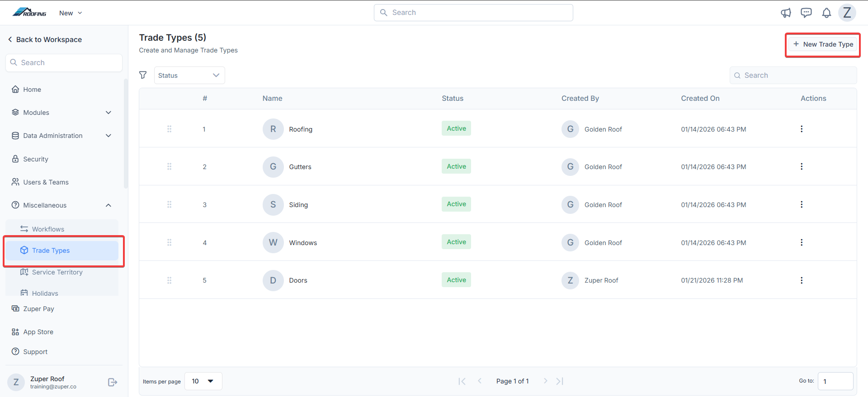Click the Go to page number field
The width and height of the screenshot is (868, 397).
pyautogui.click(x=835, y=381)
